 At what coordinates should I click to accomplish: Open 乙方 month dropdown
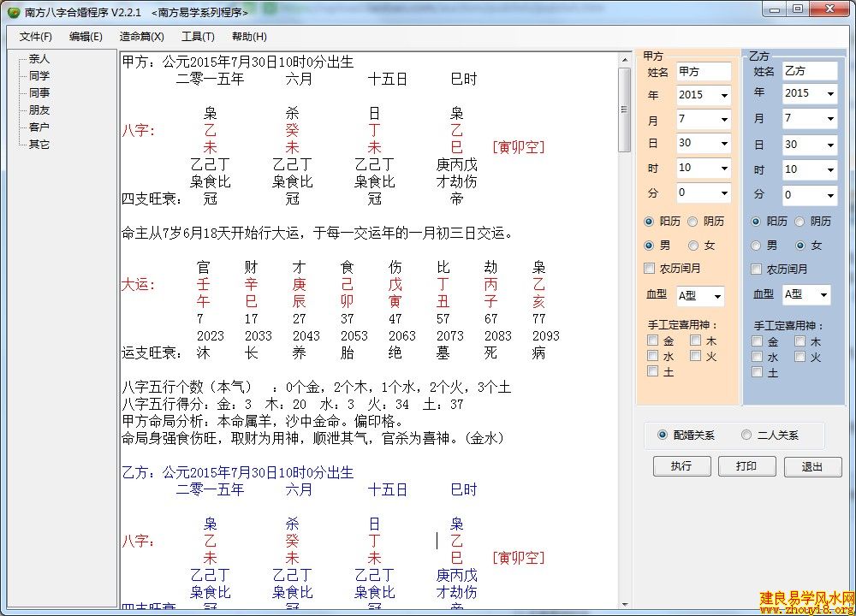pyautogui.click(x=830, y=118)
